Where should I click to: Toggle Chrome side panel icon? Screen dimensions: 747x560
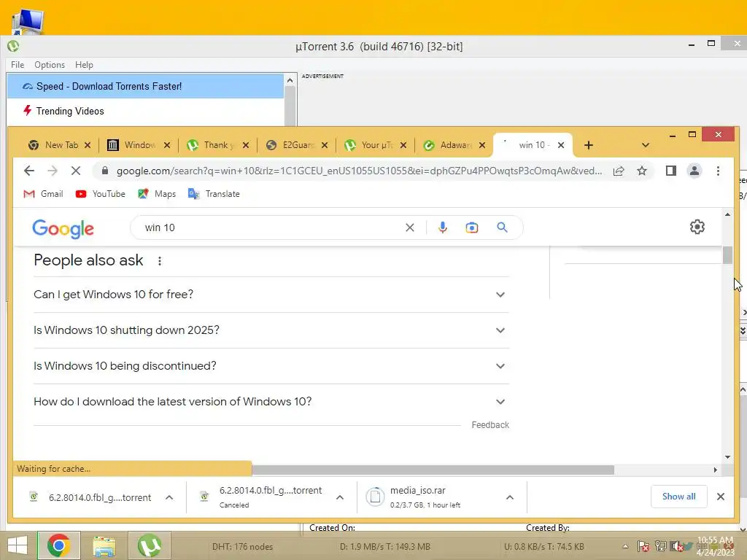point(671,171)
